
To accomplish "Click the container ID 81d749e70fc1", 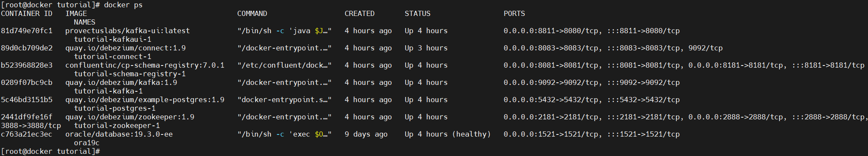I will (27, 31).
